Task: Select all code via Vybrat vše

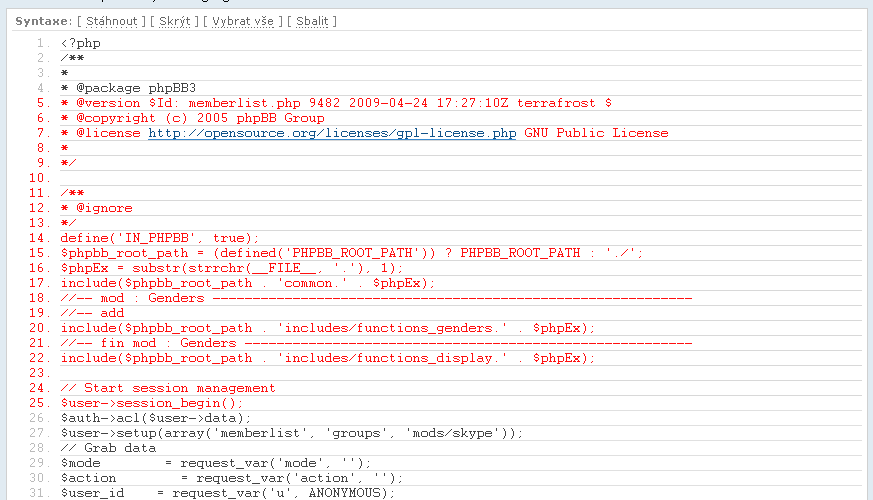Action: pos(245,21)
